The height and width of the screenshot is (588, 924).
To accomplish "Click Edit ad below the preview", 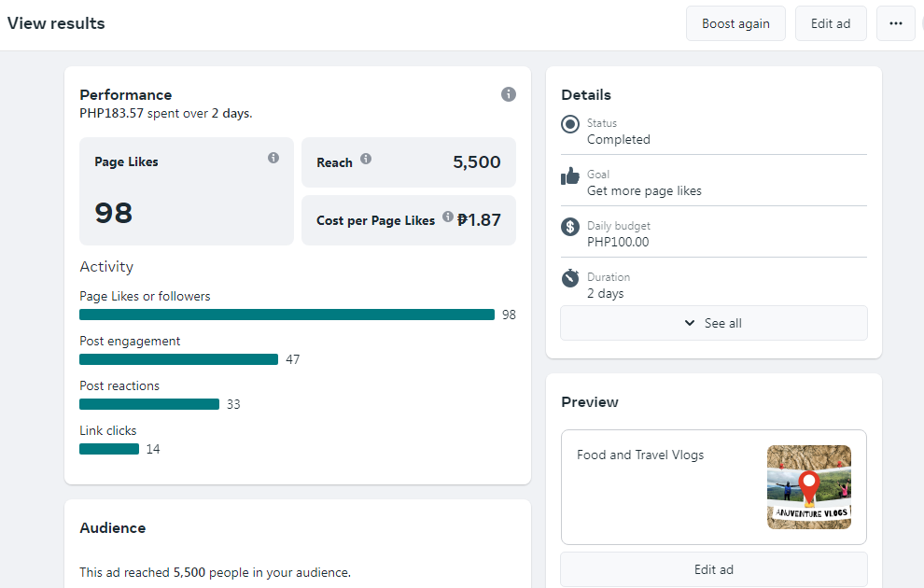I will point(714,569).
